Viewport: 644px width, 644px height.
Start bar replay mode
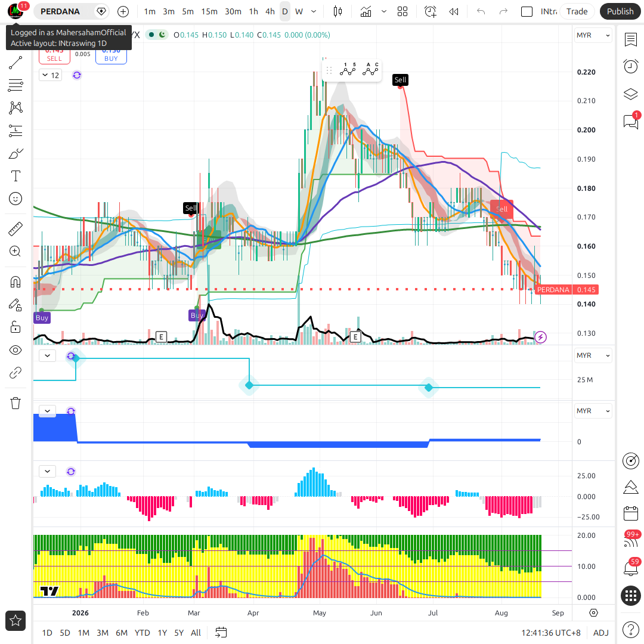coord(453,11)
